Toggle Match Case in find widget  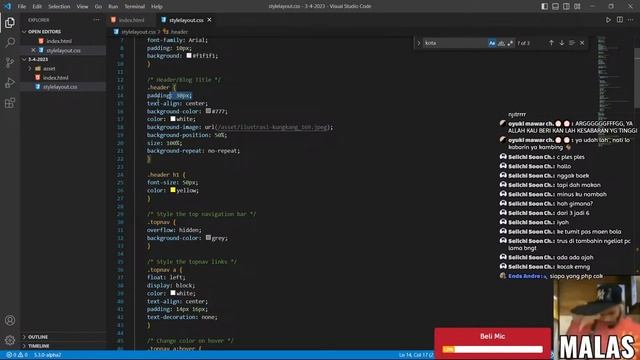[x=492, y=43]
